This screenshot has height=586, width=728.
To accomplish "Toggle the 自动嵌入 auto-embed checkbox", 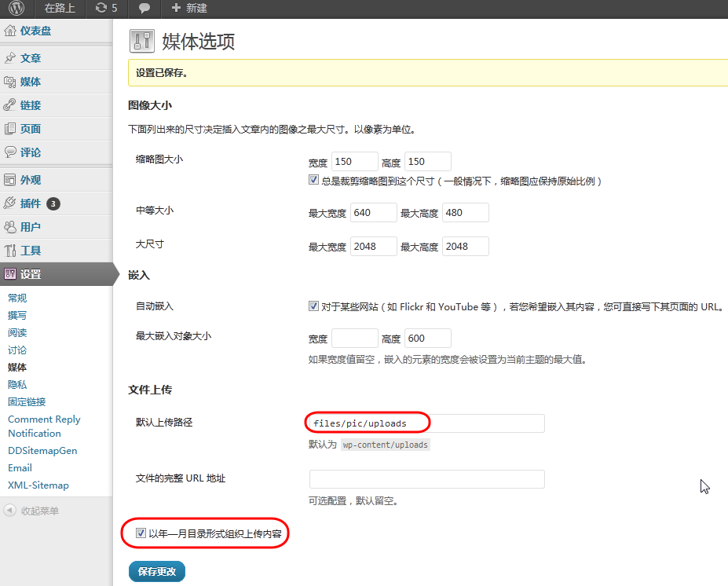I will (313, 306).
